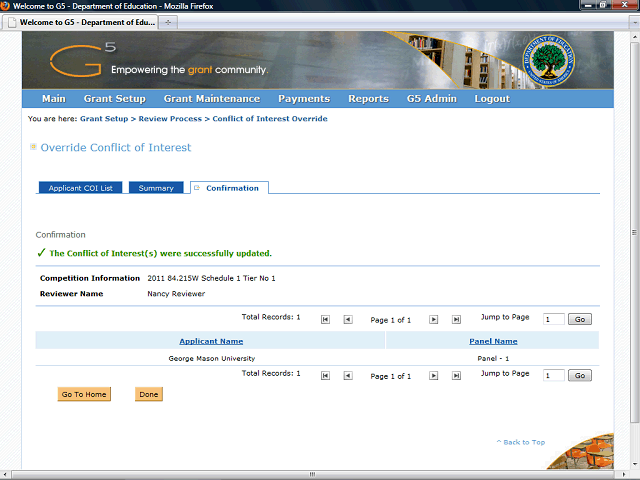
Task: Click previous-page icon in upper pagination
Action: point(348,320)
